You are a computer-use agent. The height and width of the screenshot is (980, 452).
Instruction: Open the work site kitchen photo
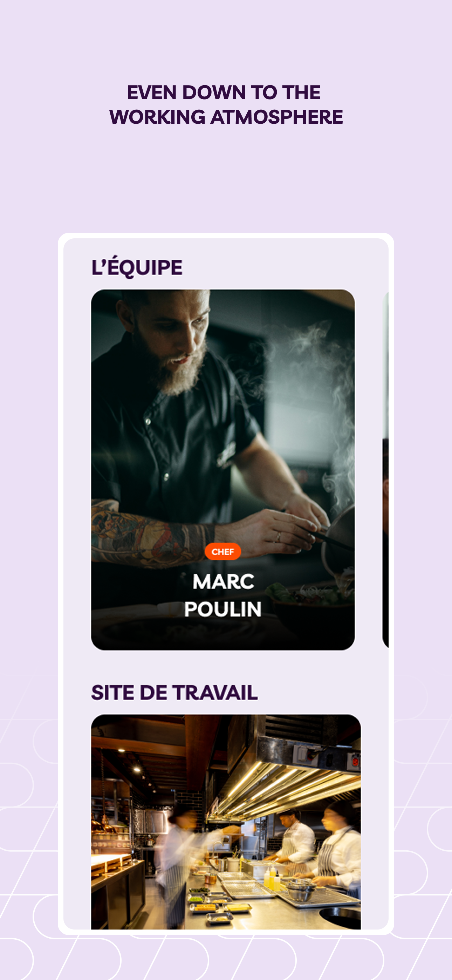(x=226, y=822)
